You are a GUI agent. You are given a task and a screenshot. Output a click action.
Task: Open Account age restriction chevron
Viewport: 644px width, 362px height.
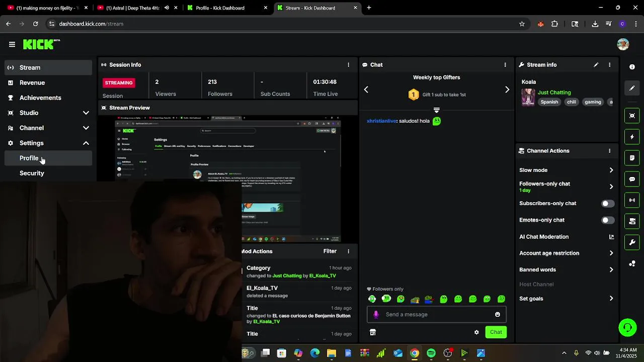611,253
